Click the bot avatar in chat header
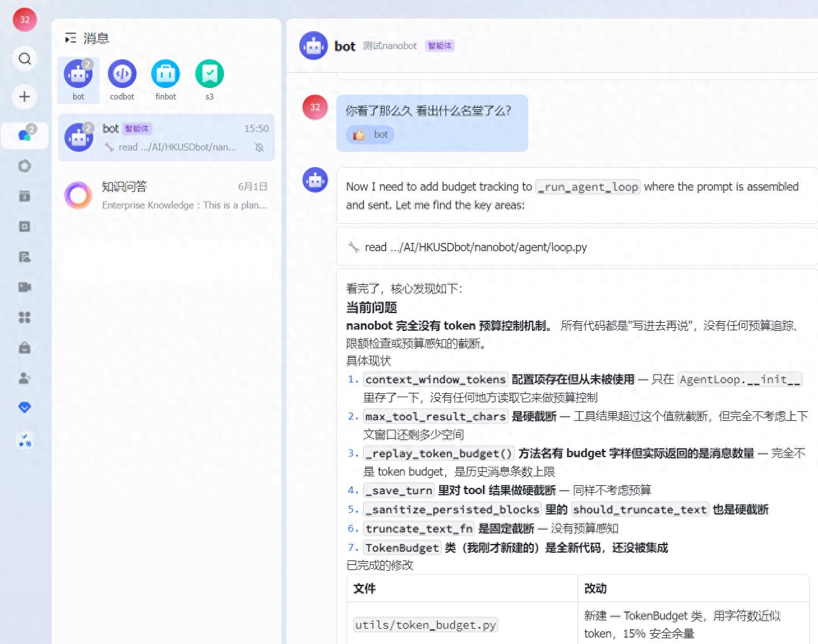The height and width of the screenshot is (644, 818). (x=314, y=46)
